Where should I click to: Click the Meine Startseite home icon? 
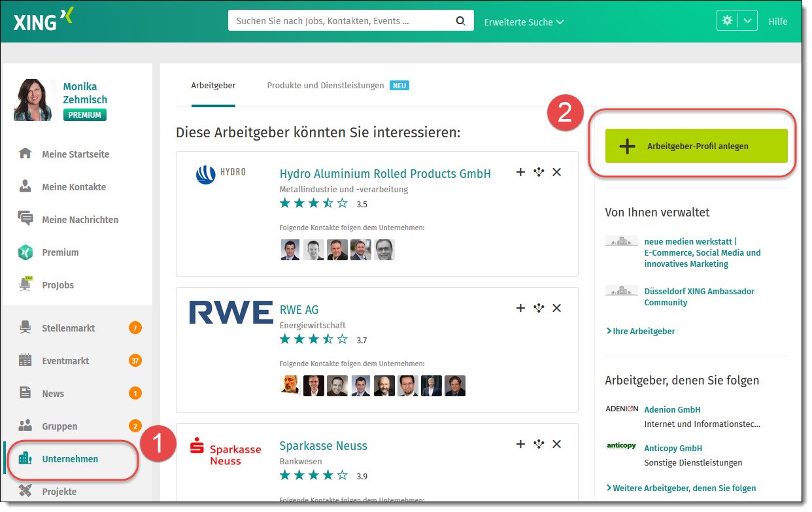[x=25, y=154]
